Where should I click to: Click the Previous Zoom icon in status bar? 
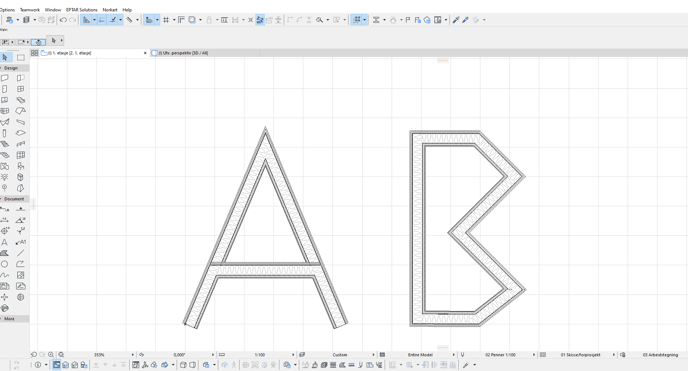[x=34, y=354]
